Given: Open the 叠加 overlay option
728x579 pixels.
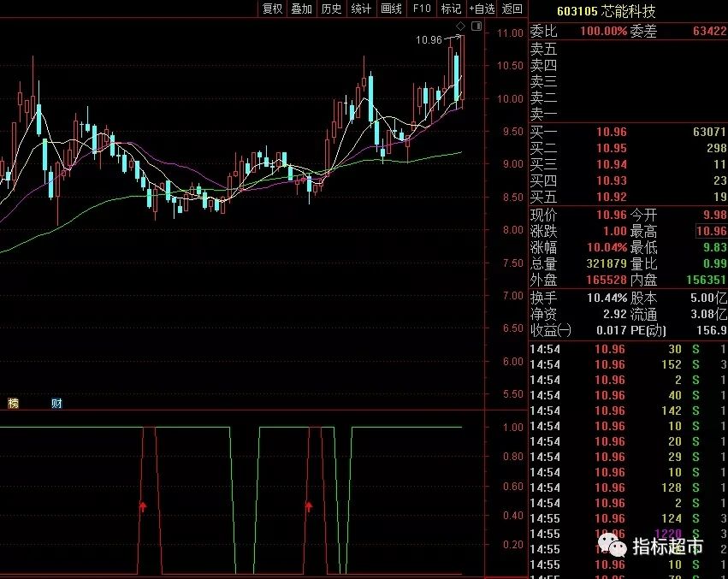Looking at the screenshot, I should [x=301, y=9].
